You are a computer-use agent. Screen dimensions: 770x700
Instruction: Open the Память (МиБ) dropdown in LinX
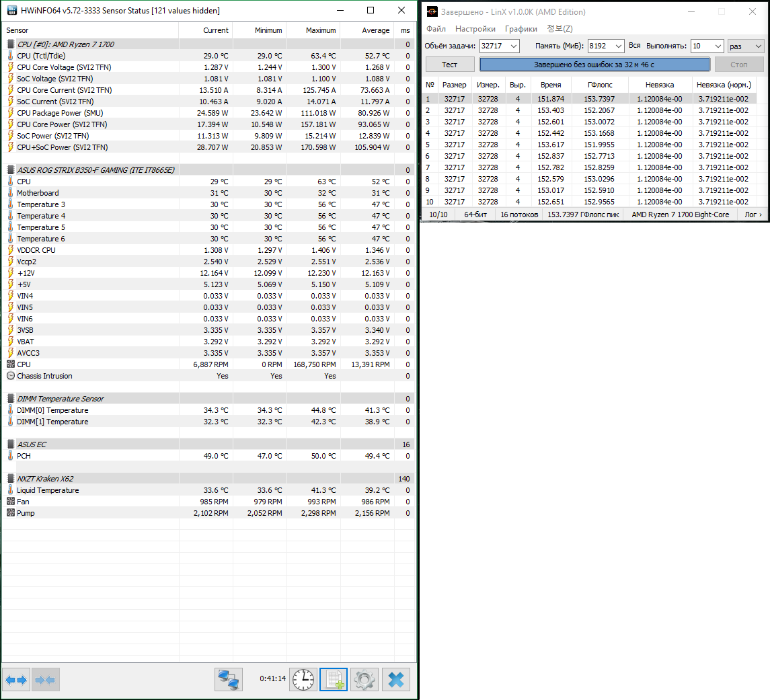pyautogui.click(x=618, y=46)
